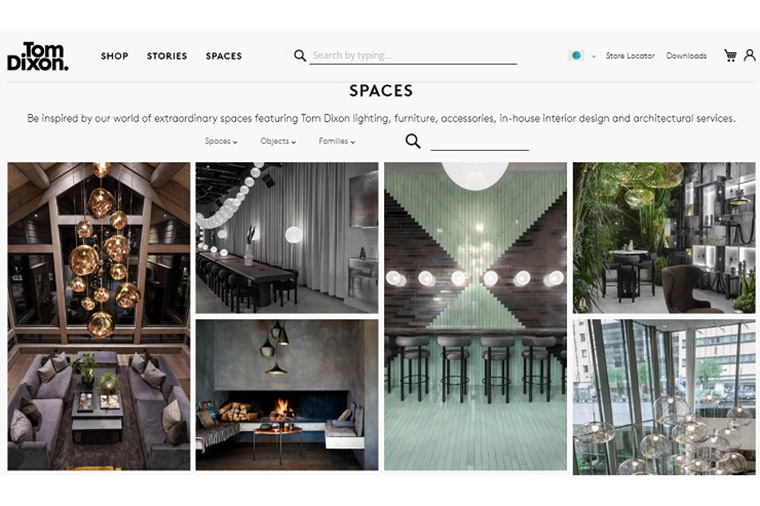Open the shopping cart icon

(730, 55)
